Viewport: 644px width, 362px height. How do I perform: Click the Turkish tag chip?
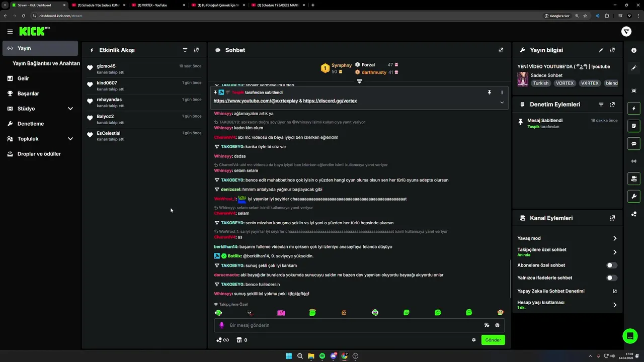(541, 83)
